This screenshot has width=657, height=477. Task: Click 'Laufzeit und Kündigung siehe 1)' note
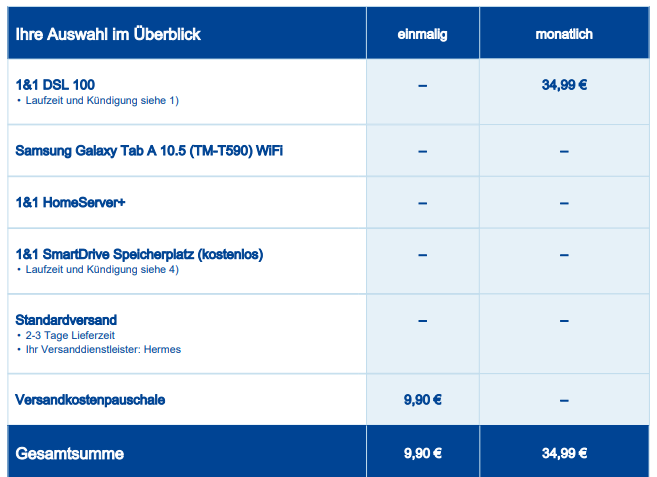pos(102,101)
